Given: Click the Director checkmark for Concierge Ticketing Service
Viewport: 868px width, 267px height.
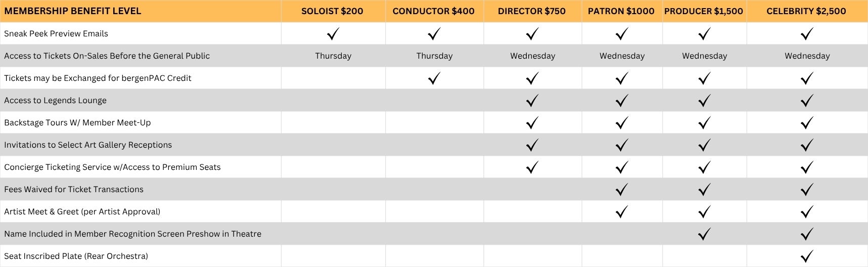Looking at the screenshot, I should tap(532, 167).
